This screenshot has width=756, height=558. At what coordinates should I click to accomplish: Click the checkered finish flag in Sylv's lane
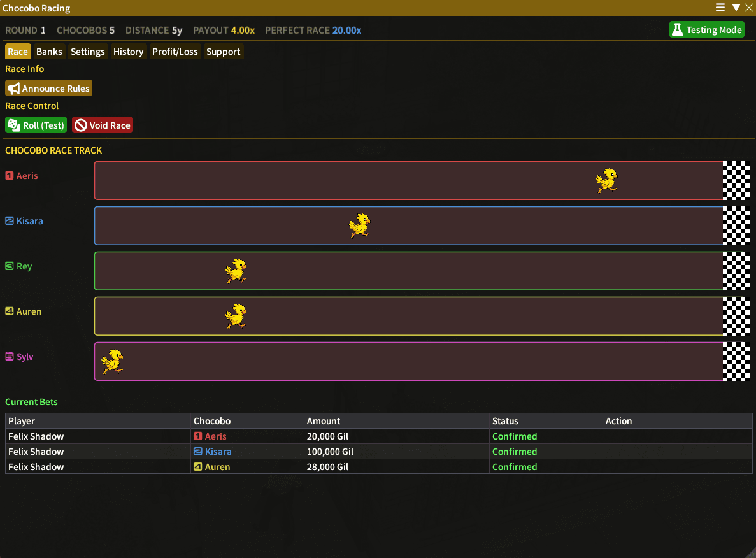[736, 361]
